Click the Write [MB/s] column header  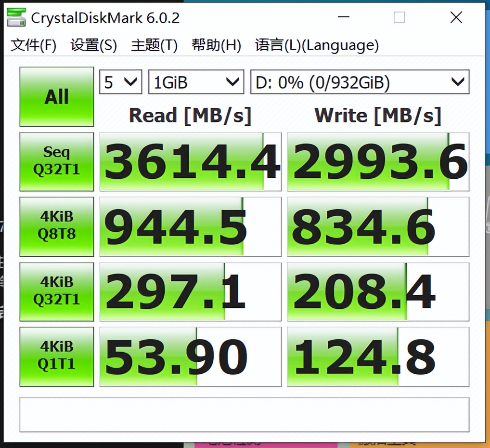click(378, 116)
